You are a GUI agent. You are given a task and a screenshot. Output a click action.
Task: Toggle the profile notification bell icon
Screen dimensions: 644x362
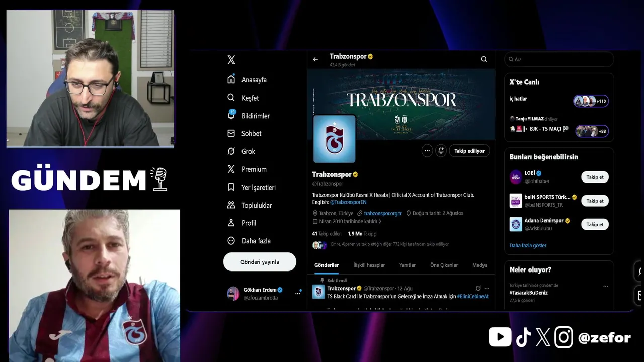point(441,151)
